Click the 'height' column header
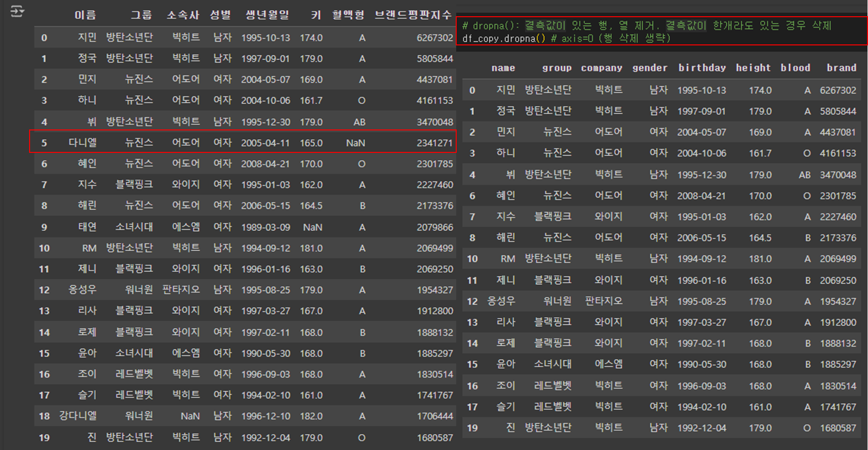 pyautogui.click(x=753, y=68)
